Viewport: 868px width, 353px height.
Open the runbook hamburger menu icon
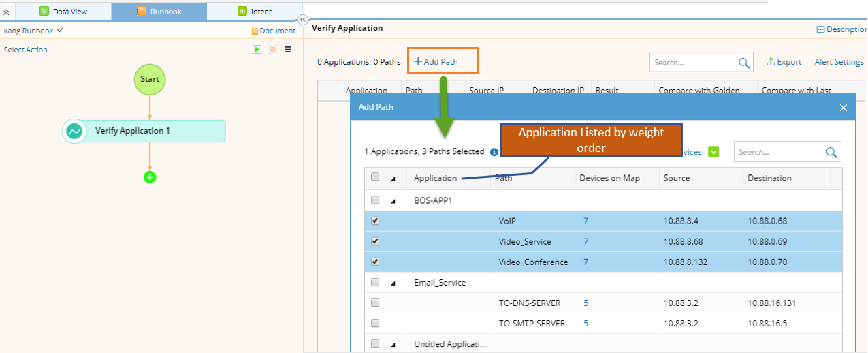(287, 50)
